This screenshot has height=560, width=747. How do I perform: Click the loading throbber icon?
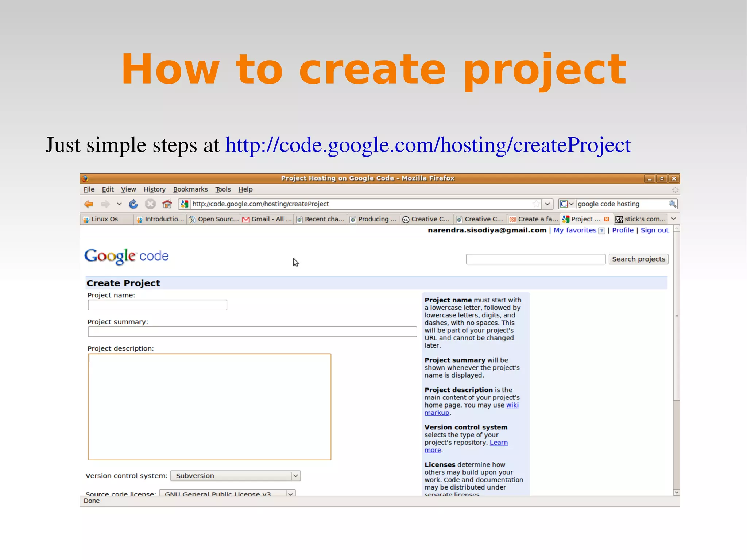675,190
